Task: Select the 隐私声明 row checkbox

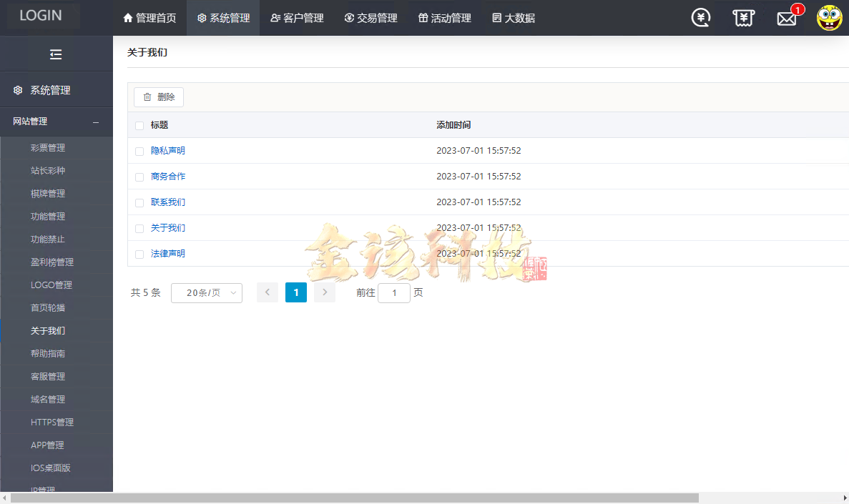Action: tap(139, 151)
